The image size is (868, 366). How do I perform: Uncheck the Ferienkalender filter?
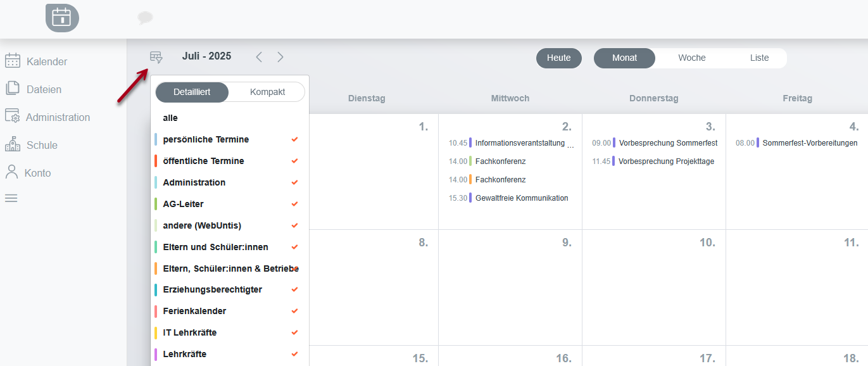pyautogui.click(x=294, y=311)
